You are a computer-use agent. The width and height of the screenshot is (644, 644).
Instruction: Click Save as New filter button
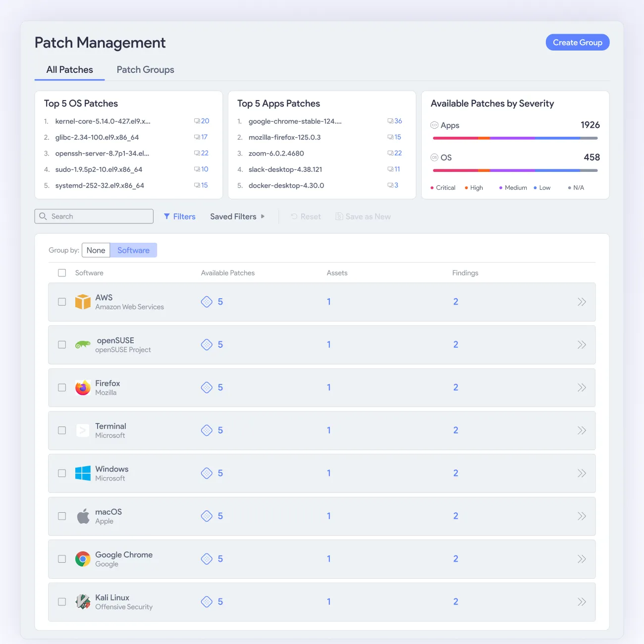[363, 216]
